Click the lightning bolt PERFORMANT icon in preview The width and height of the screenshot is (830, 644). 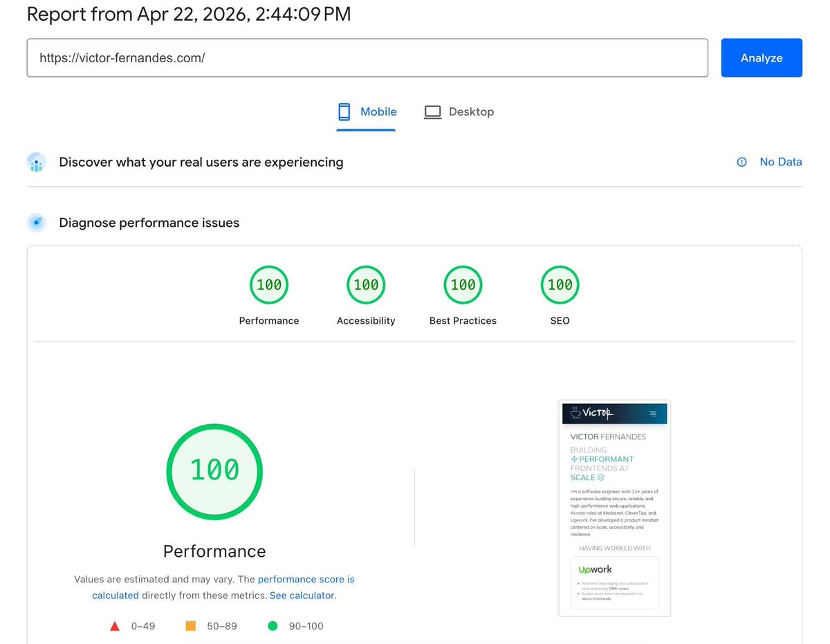pyautogui.click(x=574, y=459)
